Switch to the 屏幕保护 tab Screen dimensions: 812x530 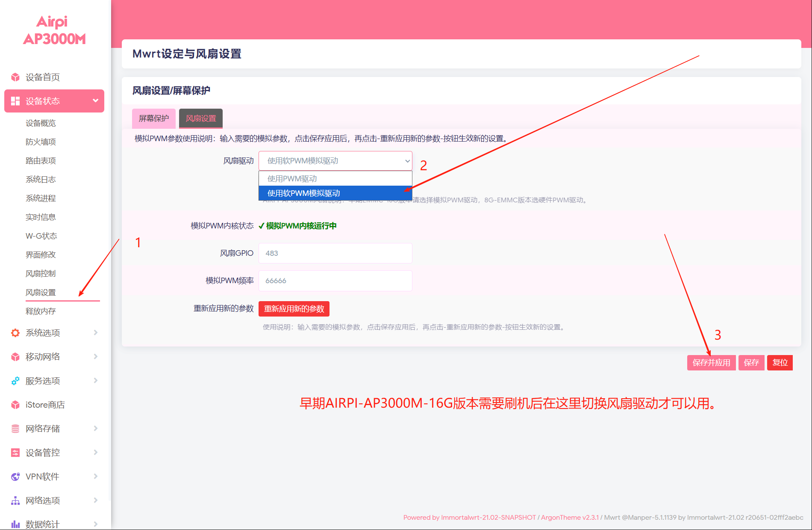(x=154, y=118)
